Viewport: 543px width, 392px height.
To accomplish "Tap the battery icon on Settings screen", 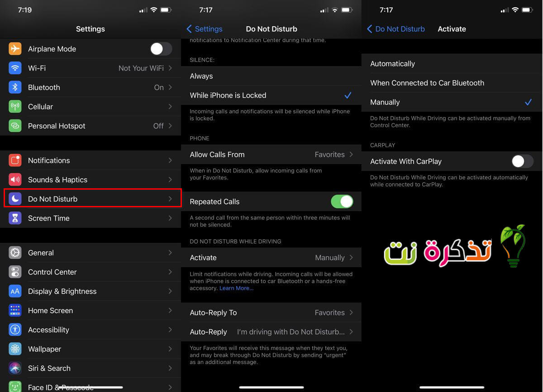I will [166, 10].
